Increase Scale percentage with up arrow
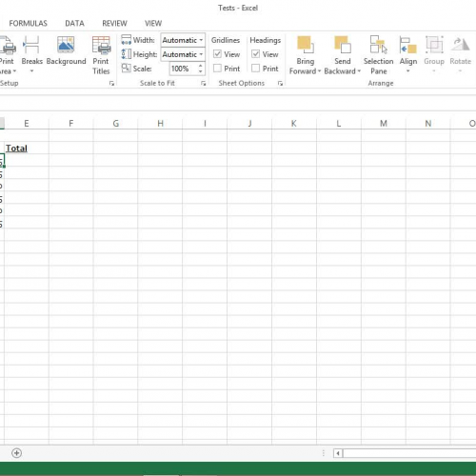476x476 pixels. click(200, 66)
